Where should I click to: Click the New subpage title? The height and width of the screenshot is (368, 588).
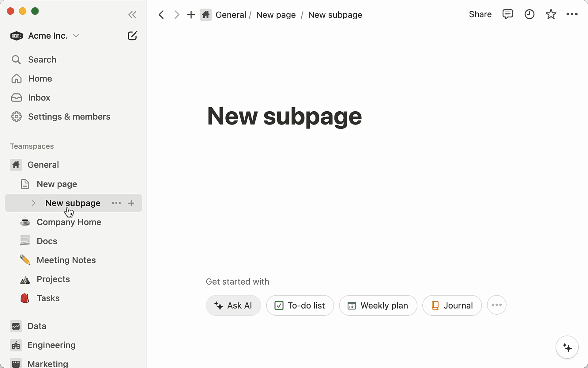click(285, 116)
